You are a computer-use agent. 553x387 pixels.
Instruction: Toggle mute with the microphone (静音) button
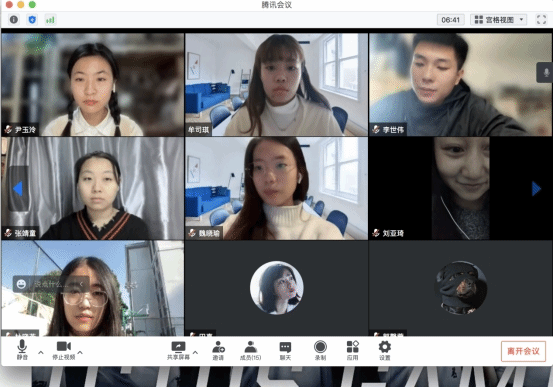(x=22, y=350)
